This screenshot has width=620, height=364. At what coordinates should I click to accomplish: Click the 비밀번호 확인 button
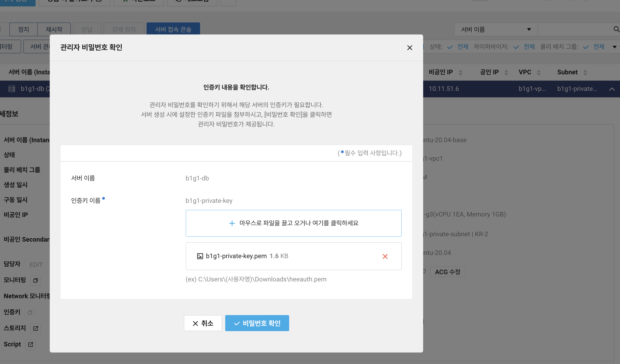[x=257, y=323]
